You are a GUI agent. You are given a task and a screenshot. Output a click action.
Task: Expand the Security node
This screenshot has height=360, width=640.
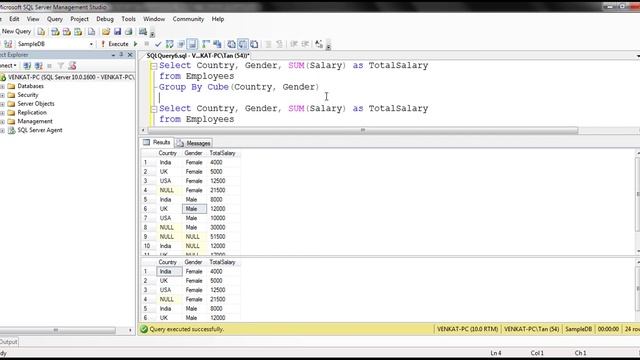click(x=2, y=95)
